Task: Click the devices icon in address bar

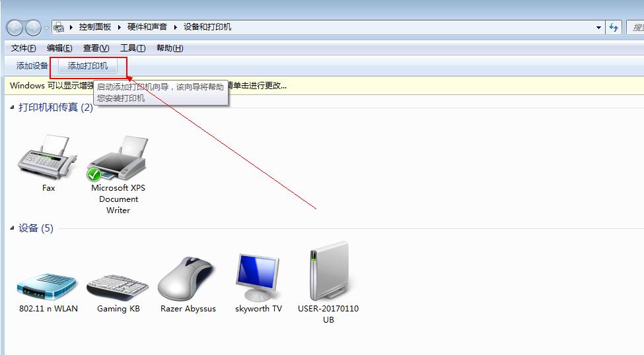Action: coord(59,27)
